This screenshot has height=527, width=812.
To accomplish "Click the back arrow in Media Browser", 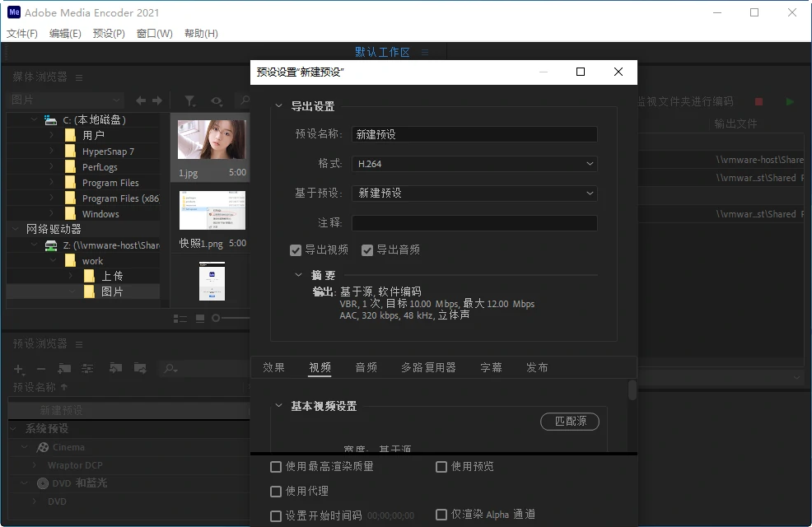I will (x=141, y=100).
